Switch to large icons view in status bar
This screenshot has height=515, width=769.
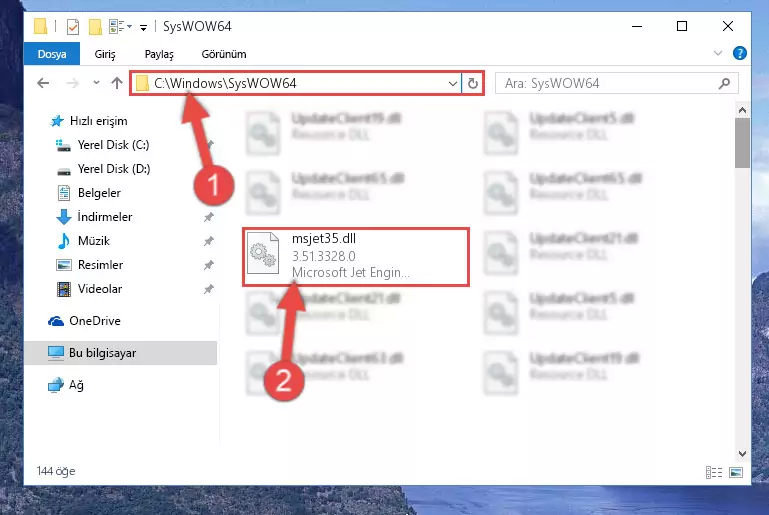736,472
